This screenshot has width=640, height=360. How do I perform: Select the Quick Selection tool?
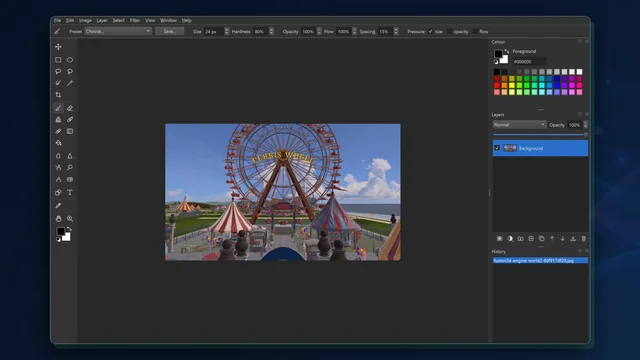58,83
